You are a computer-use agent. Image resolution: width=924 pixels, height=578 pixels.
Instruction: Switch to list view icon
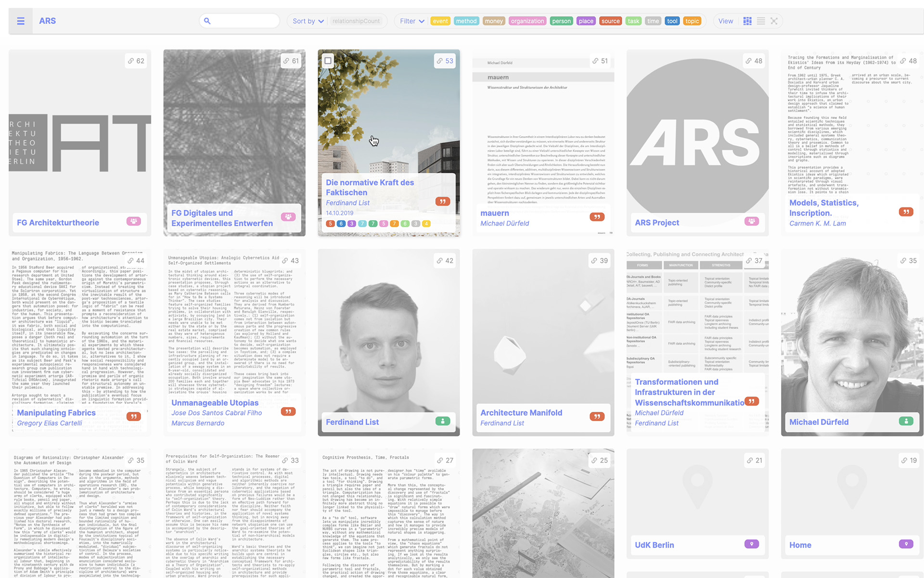coord(761,21)
